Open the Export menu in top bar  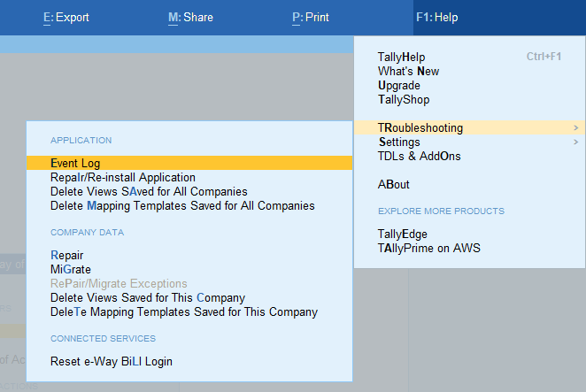[x=66, y=17]
